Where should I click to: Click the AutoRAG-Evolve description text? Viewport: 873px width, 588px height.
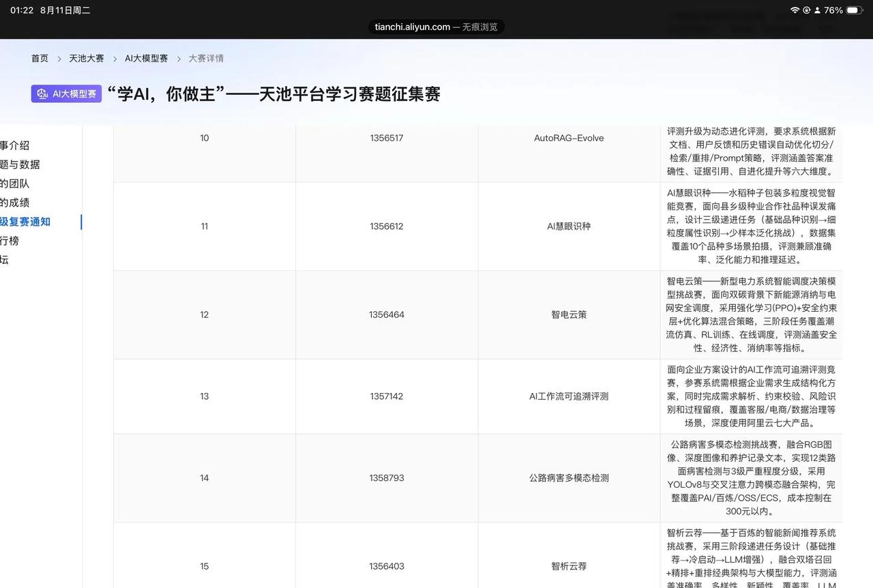[x=751, y=151]
